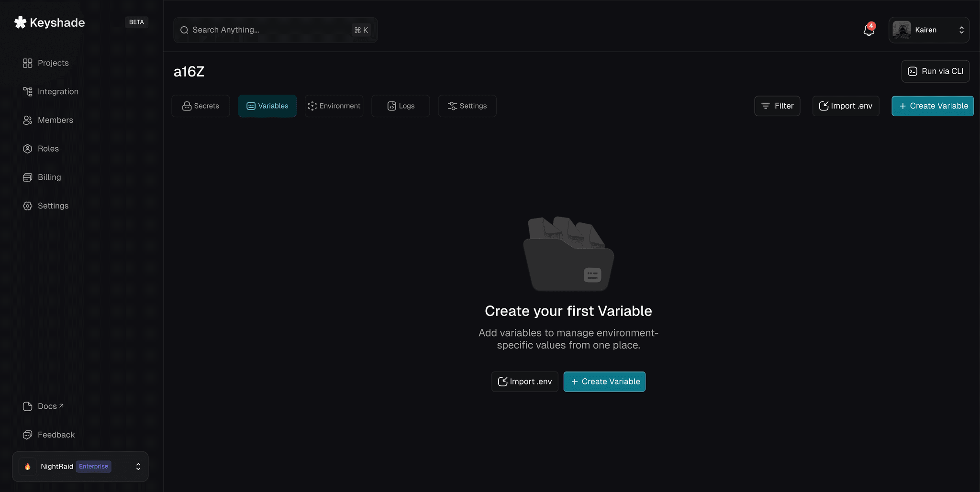Screen dimensions: 980x492
Task: Go to the Members section
Action: (x=48, y=120)
